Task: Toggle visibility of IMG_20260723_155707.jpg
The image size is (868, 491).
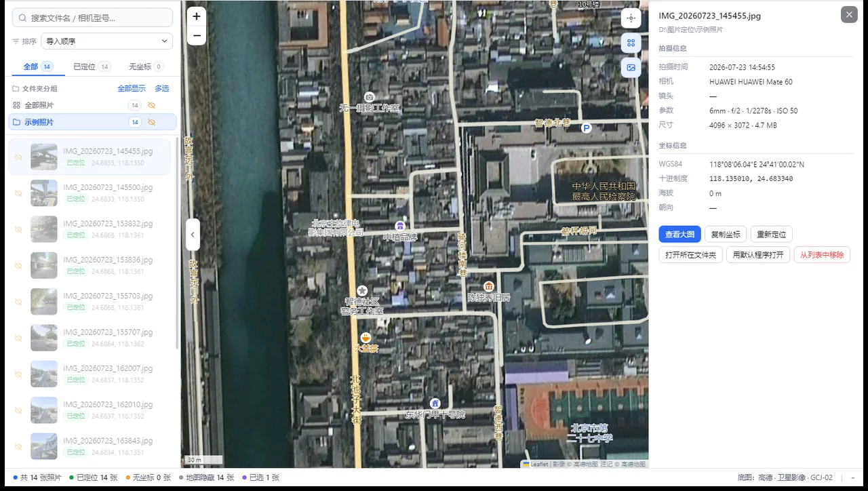Action: pyautogui.click(x=18, y=338)
